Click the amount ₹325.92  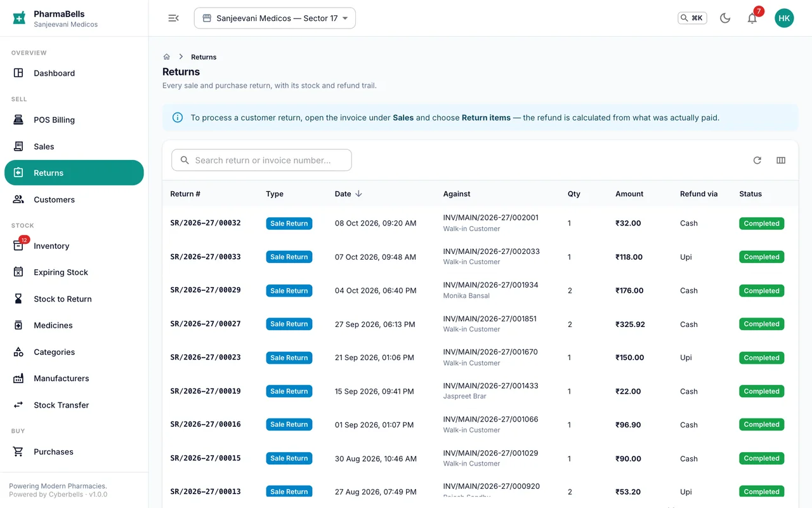tap(630, 324)
